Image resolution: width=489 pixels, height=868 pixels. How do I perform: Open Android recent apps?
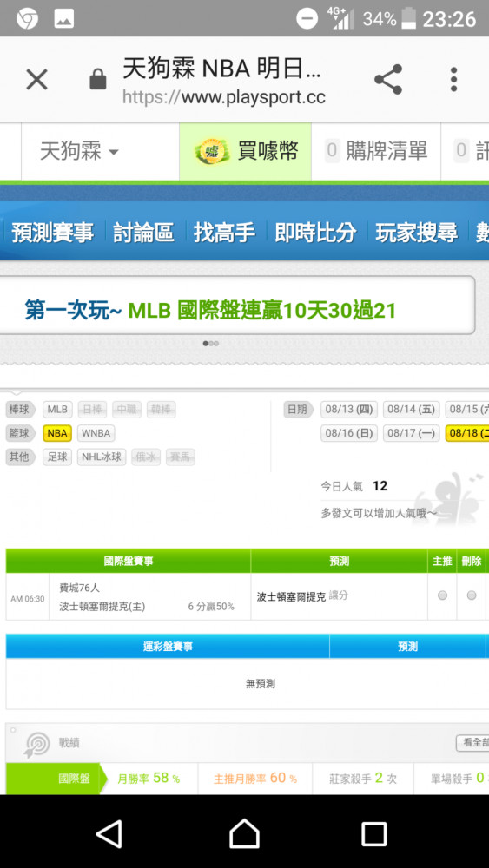click(x=373, y=833)
